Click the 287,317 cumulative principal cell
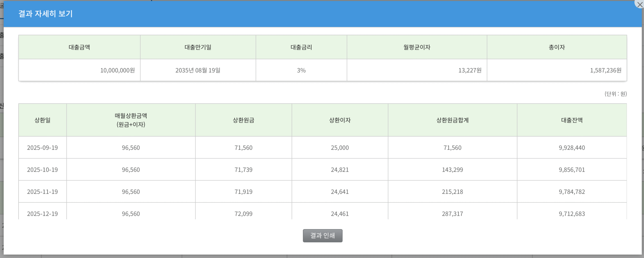Screen dimensions: 644x258 tap(452, 214)
